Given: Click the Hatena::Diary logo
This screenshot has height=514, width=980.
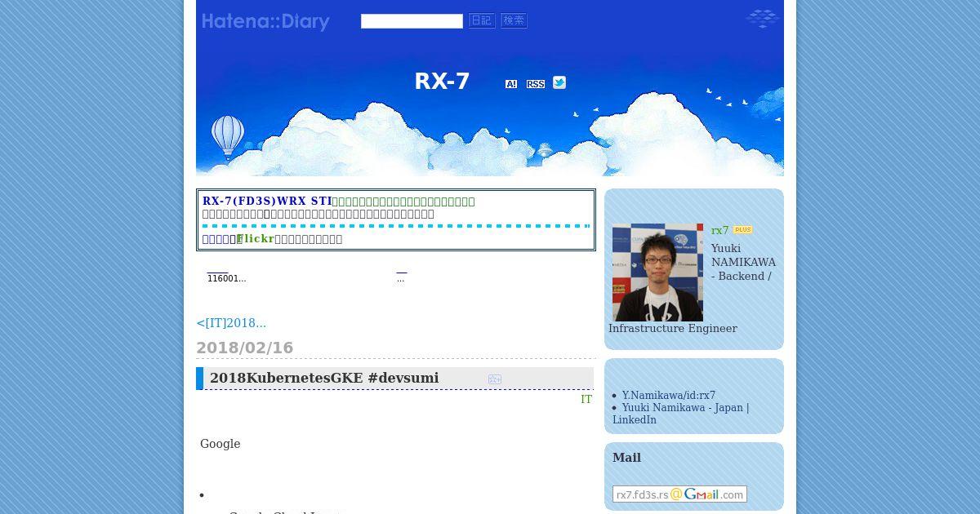Looking at the screenshot, I should click(265, 22).
